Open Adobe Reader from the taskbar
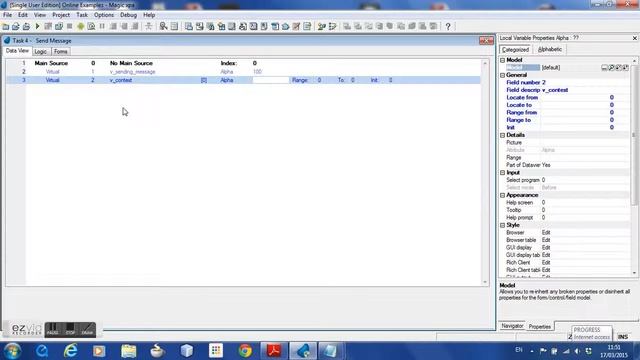 [x=274, y=351]
